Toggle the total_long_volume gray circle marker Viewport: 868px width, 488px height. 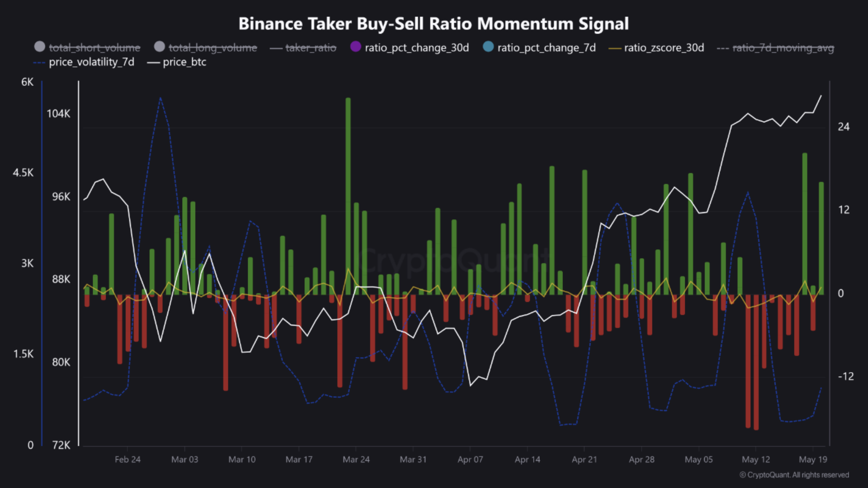159,47
